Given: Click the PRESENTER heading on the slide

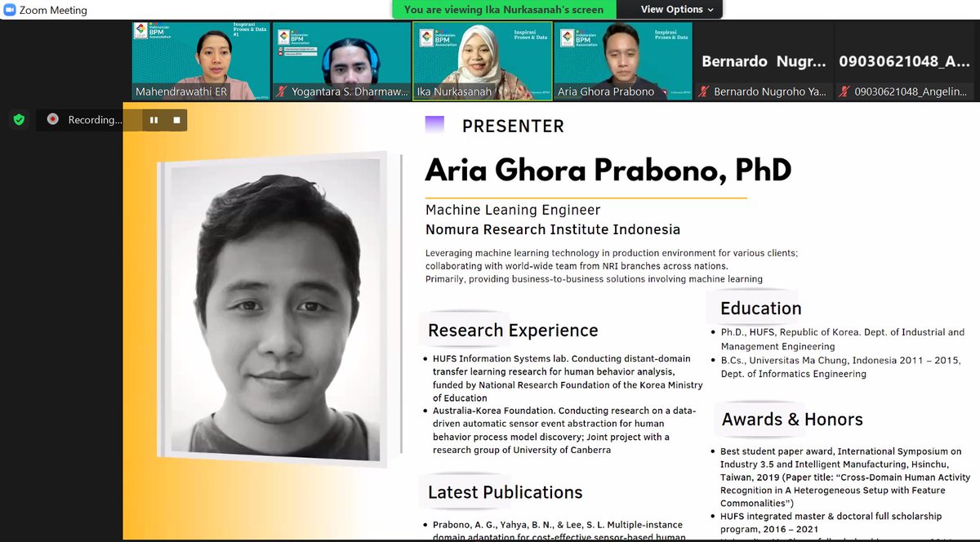Looking at the screenshot, I should click(x=513, y=127).
